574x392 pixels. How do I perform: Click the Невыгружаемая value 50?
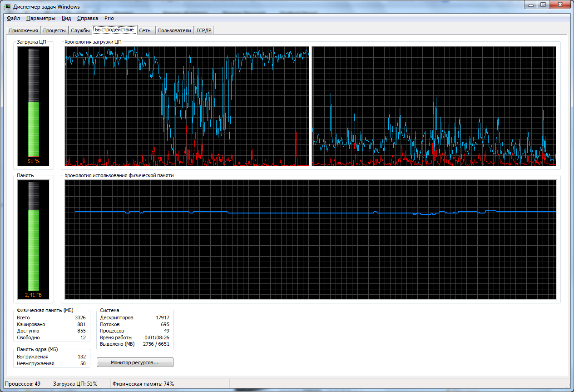click(x=83, y=363)
